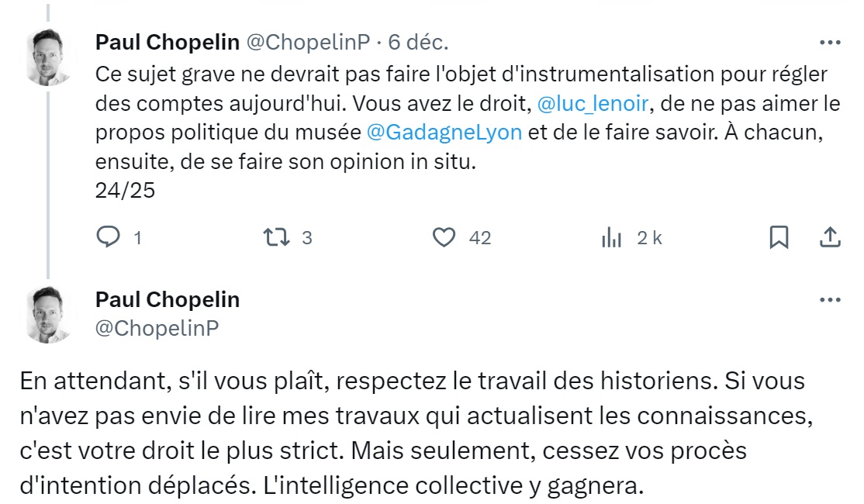Click the 6 déc. timestamp

(x=418, y=42)
